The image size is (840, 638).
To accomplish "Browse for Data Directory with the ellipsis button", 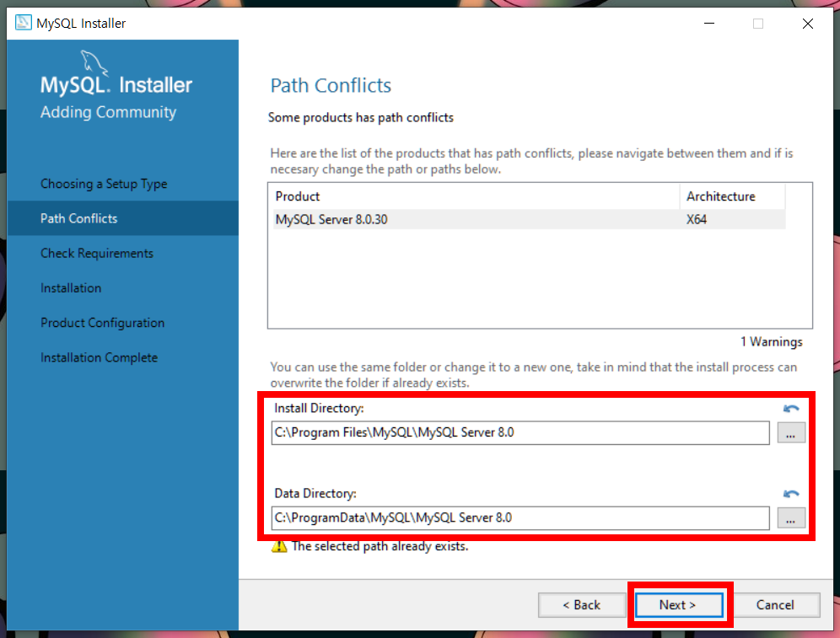I will pyautogui.click(x=791, y=517).
